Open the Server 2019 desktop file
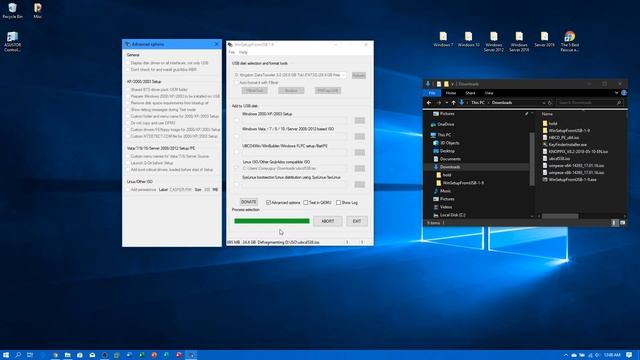The height and width of the screenshot is (360, 640). pos(544,39)
